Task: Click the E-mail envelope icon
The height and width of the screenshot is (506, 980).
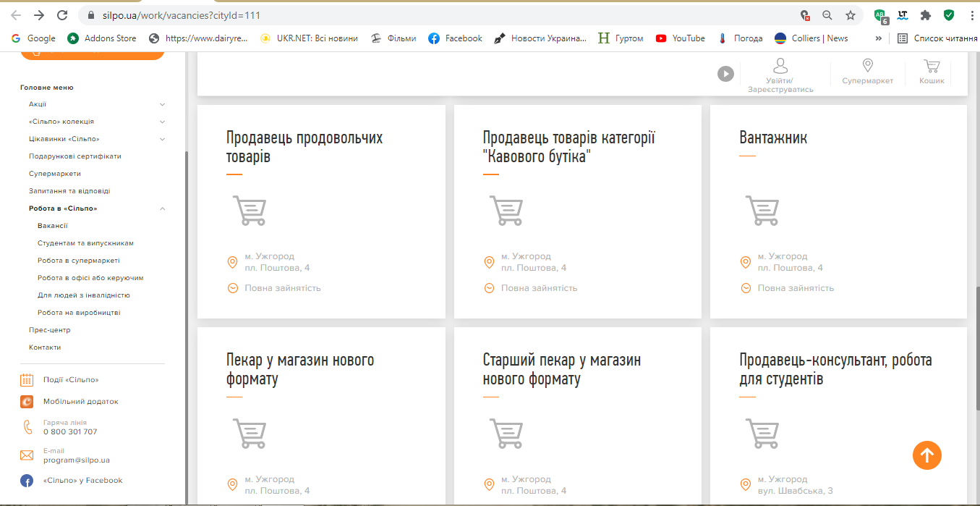Action: tap(27, 455)
